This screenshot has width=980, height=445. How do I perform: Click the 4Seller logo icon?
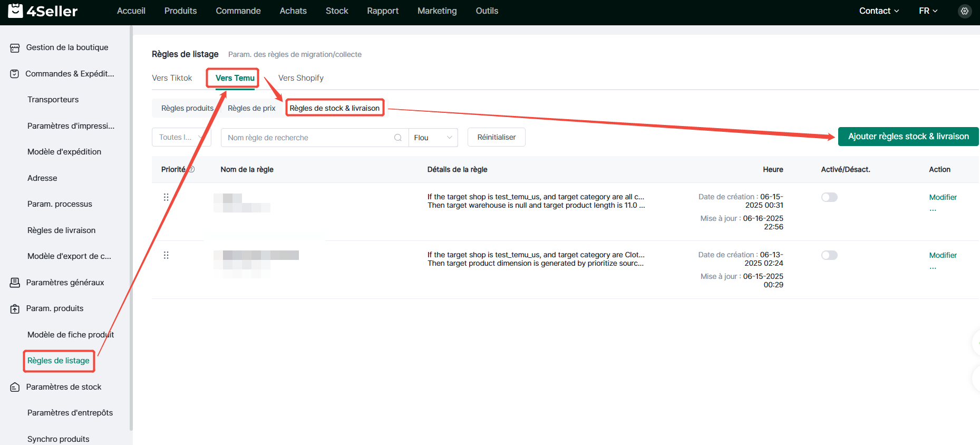point(16,11)
